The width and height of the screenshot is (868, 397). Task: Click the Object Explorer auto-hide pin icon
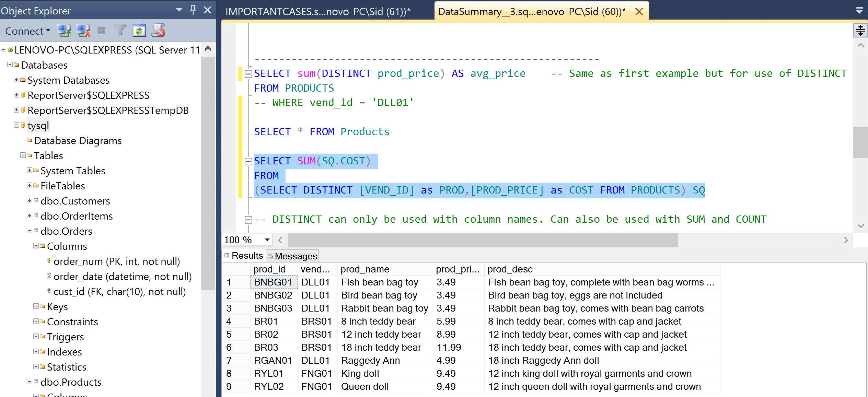(x=193, y=10)
